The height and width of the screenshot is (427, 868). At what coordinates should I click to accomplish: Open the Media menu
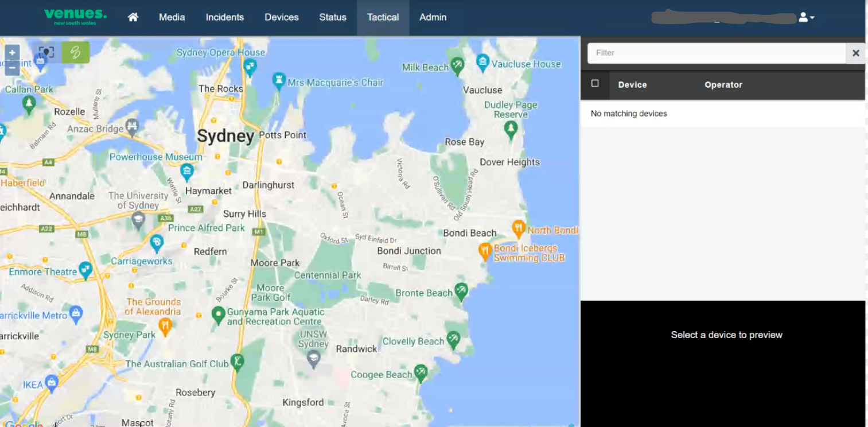[x=172, y=17]
